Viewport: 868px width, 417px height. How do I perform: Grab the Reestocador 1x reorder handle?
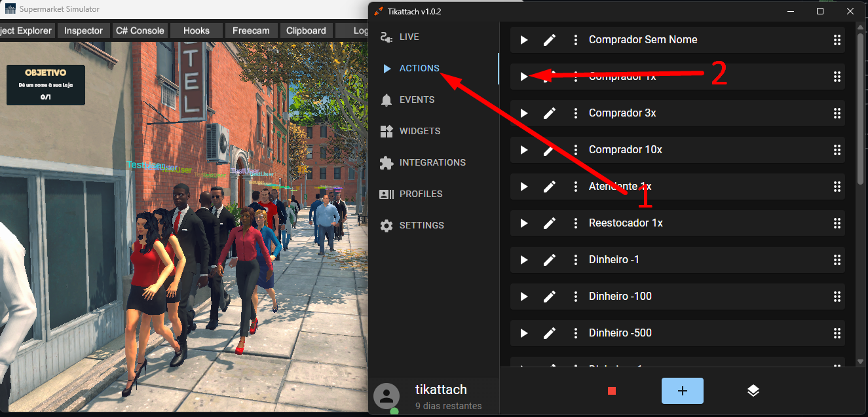tap(837, 223)
